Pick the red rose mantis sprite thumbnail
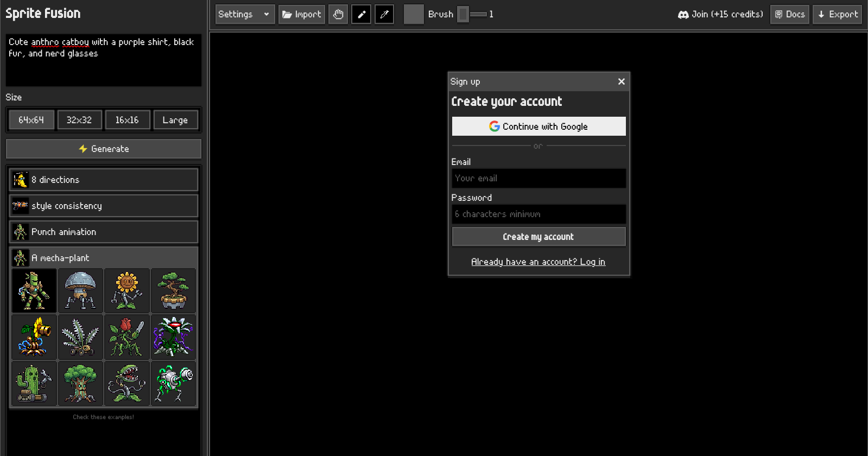 pyautogui.click(x=127, y=337)
